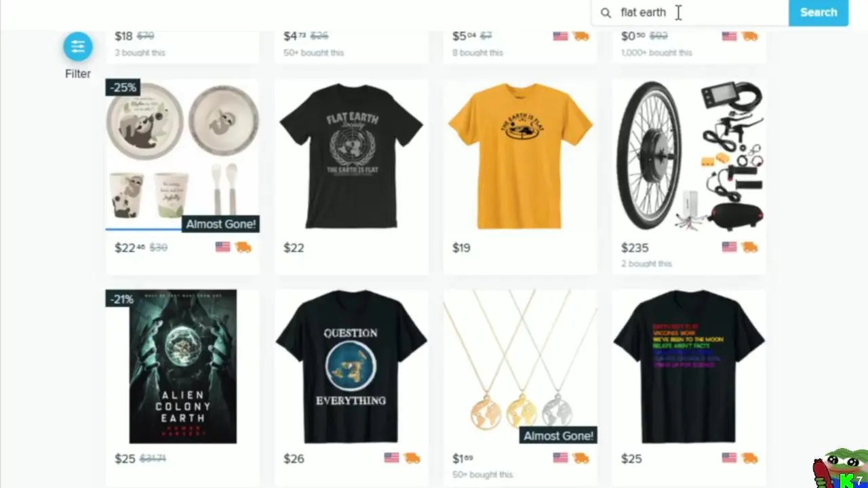Open the sloth dinnerware set product
Viewport: 868px width, 488px height.
182,155
